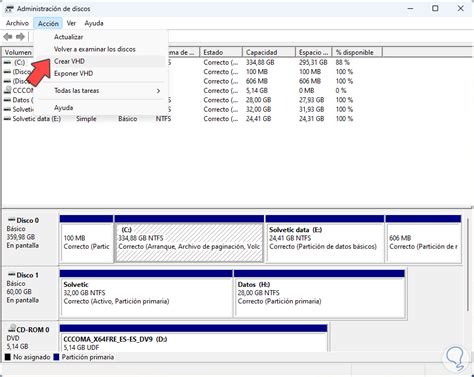Click the Disco 0 disk icon

pyautogui.click(x=11, y=220)
